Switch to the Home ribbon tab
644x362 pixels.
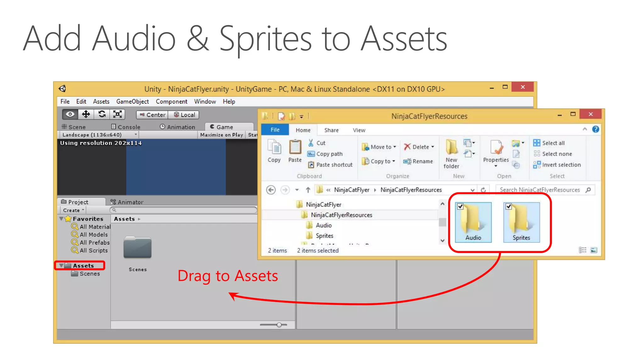point(303,130)
